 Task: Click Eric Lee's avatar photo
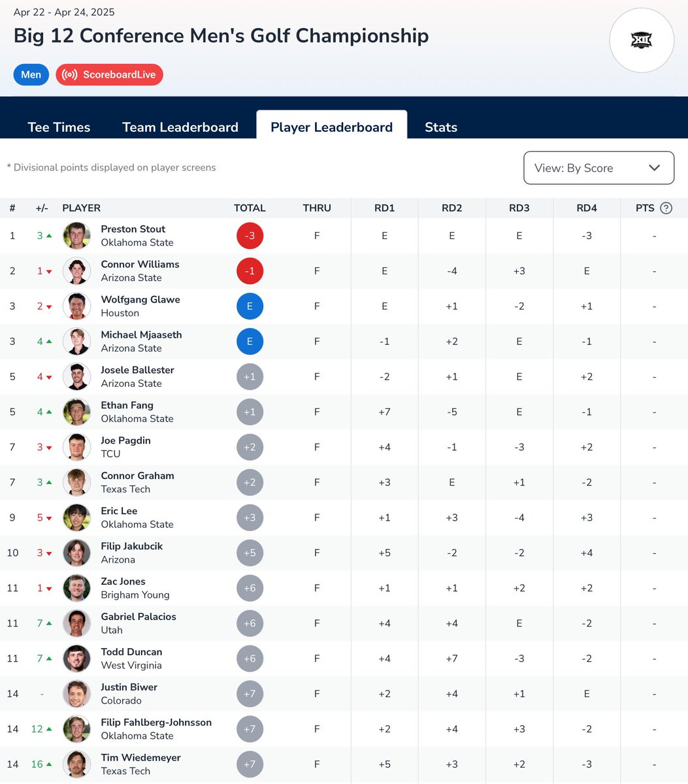point(76,518)
